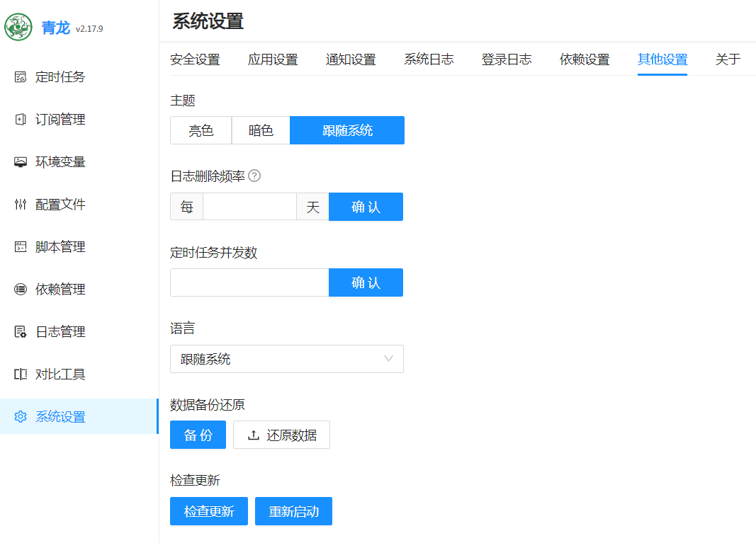
Task: Click the 脚本管理 sidebar icon
Action: click(x=21, y=247)
